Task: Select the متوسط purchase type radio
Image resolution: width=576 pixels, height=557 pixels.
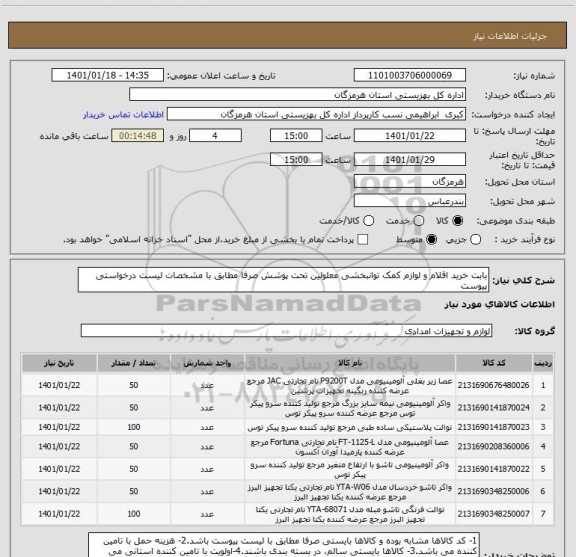Action: pyautogui.click(x=431, y=240)
